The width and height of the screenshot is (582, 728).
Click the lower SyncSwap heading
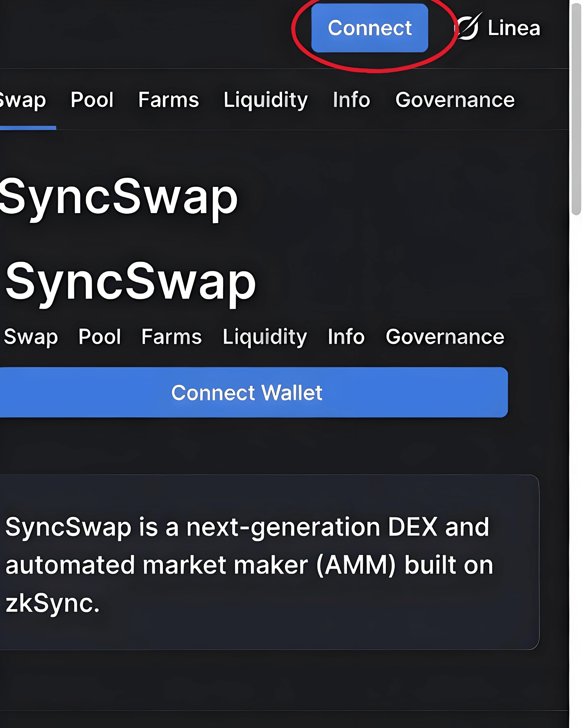click(x=131, y=281)
